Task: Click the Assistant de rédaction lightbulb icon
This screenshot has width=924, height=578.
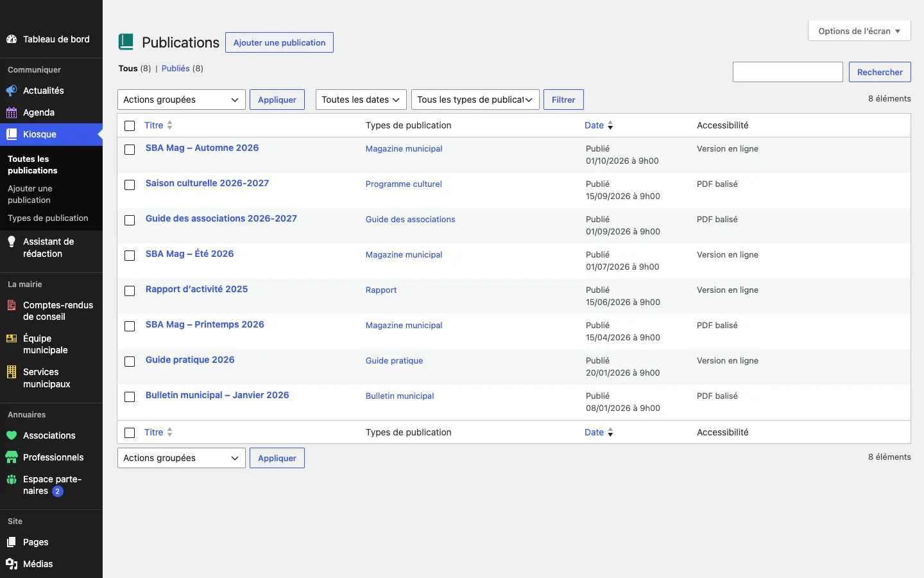Action: (12, 241)
